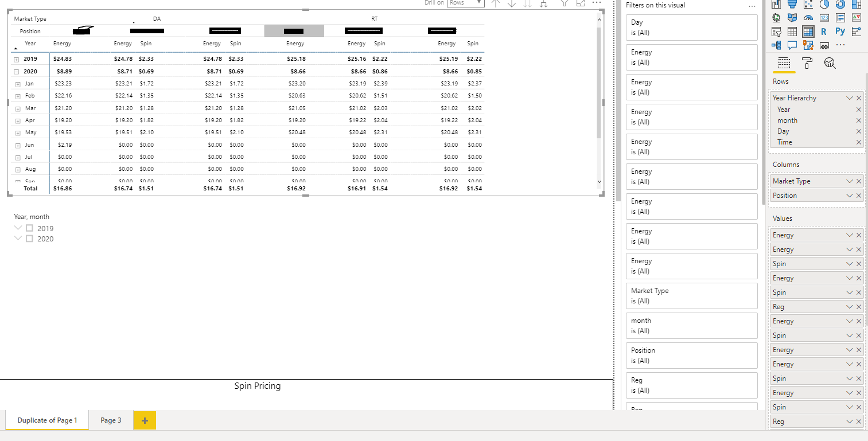Image resolution: width=868 pixels, height=441 pixels.
Task: Expand the 2019 row in matrix
Action: [x=17, y=59]
